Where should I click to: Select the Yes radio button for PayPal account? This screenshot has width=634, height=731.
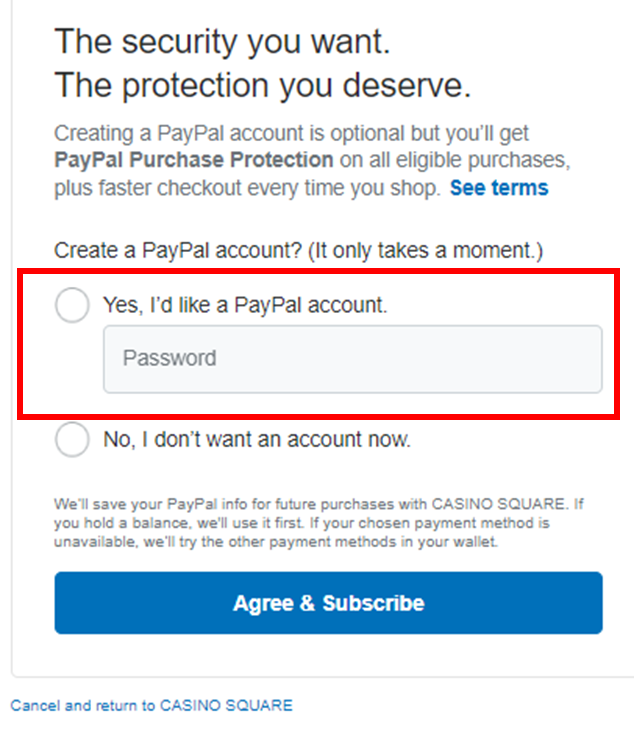(72, 306)
